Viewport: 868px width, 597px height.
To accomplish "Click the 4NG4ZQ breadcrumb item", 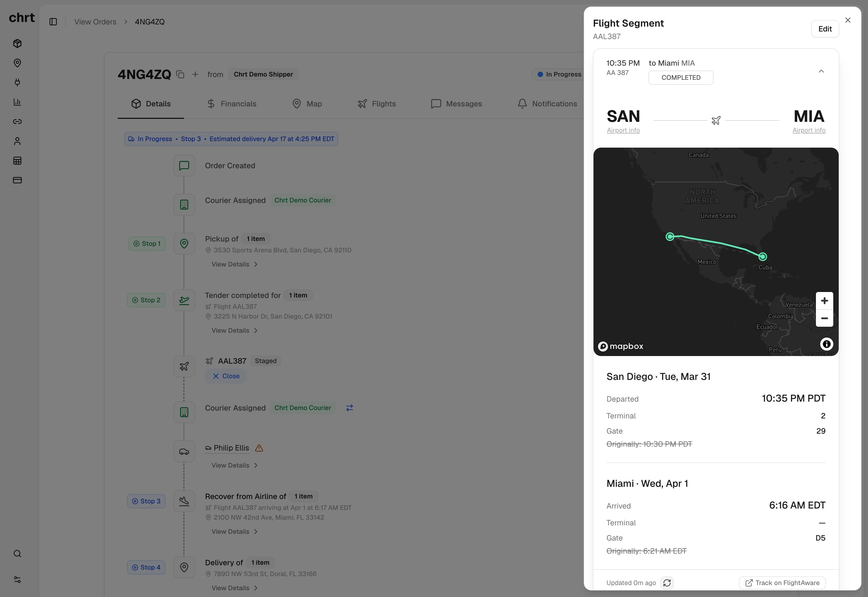I will coord(149,22).
